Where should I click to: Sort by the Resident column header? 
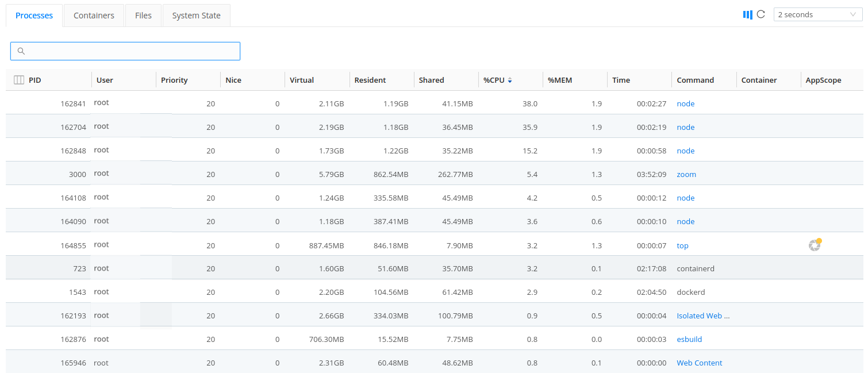tap(370, 80)
